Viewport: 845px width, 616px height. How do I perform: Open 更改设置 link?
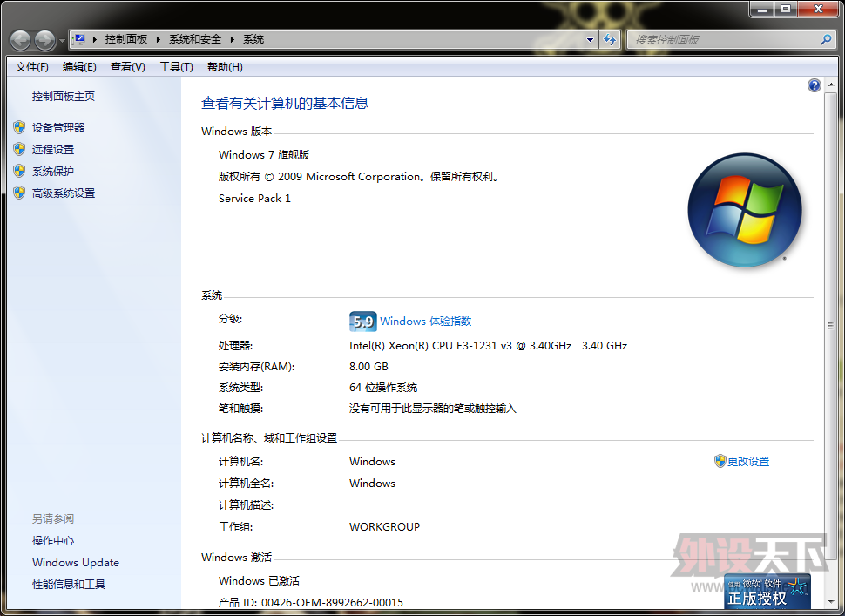click(748, 461)
